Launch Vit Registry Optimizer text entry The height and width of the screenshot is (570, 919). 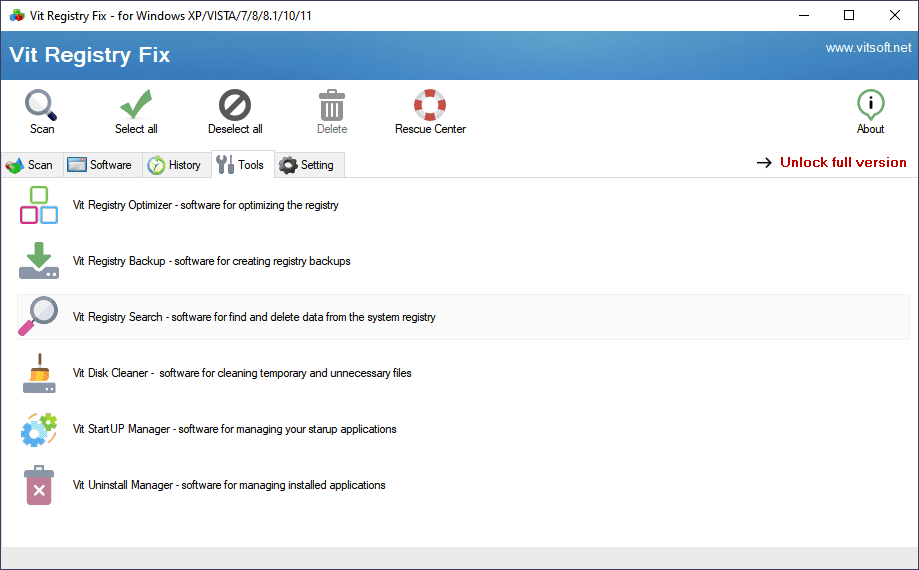(206, 205)
